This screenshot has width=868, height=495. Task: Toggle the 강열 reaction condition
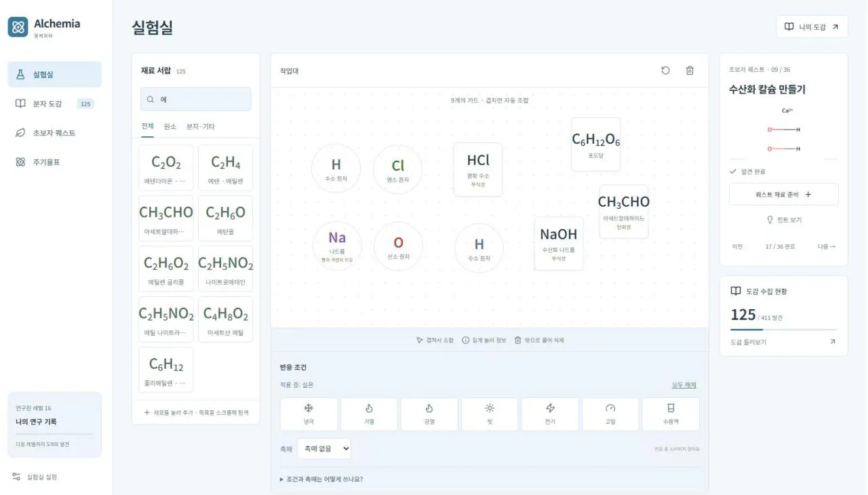[x=429, y=414]
